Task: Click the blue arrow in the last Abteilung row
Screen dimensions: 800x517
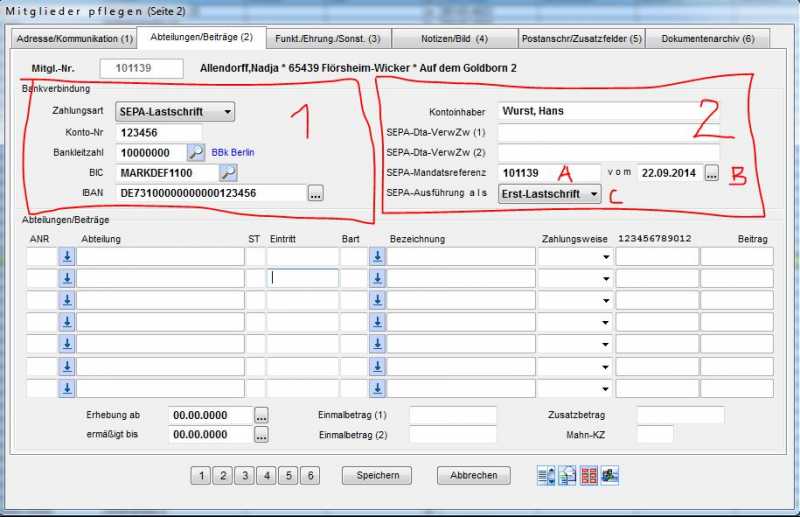Action: coord(67,389)
